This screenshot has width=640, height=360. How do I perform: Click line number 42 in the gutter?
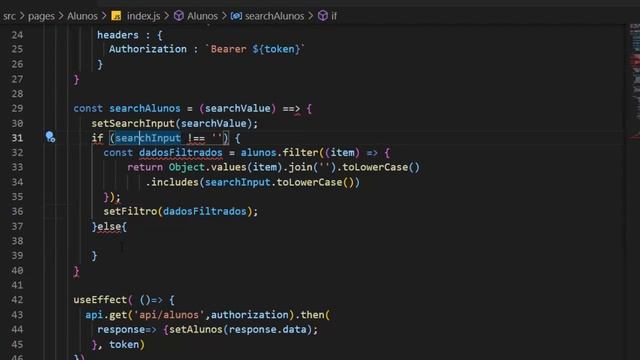pos(17,300)
